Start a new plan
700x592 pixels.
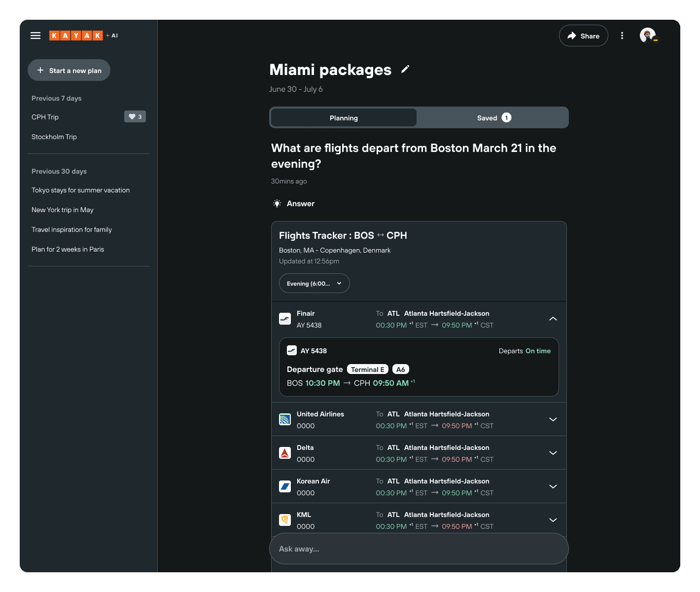[x=69, y=70]
